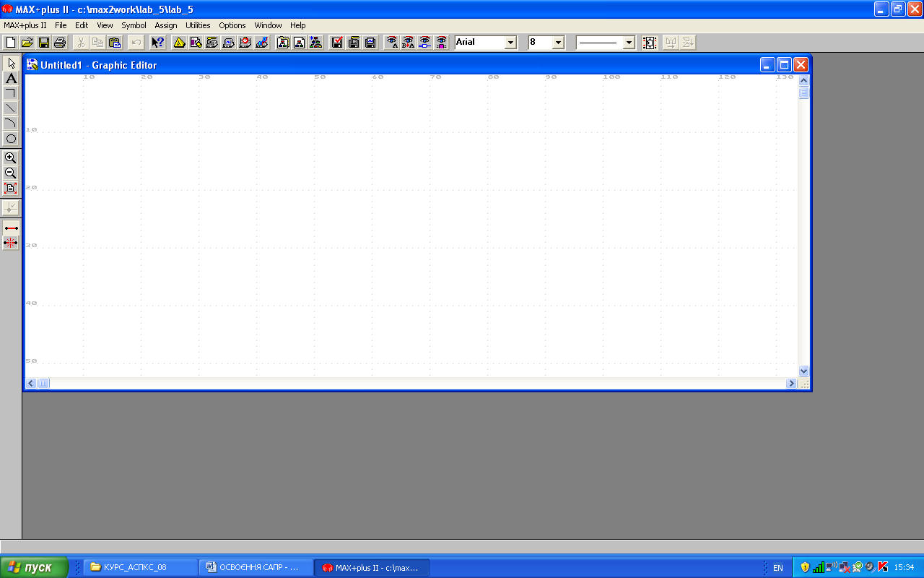The width and height of the screenshot is (924, 578).
Task: Open the Timing Analyzer clock icon
Action: pos(245,43)
